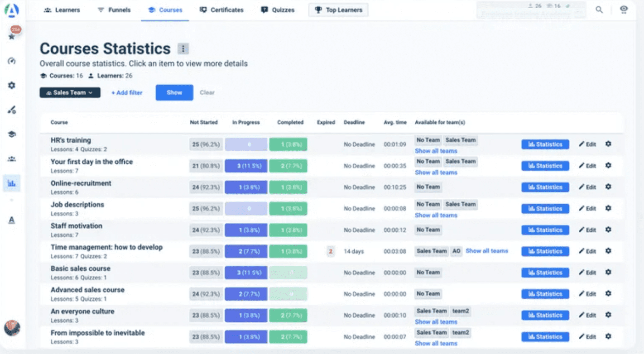Switch to the Learners tab
This screenshot has width=644, height=354.
coord(62,10)
